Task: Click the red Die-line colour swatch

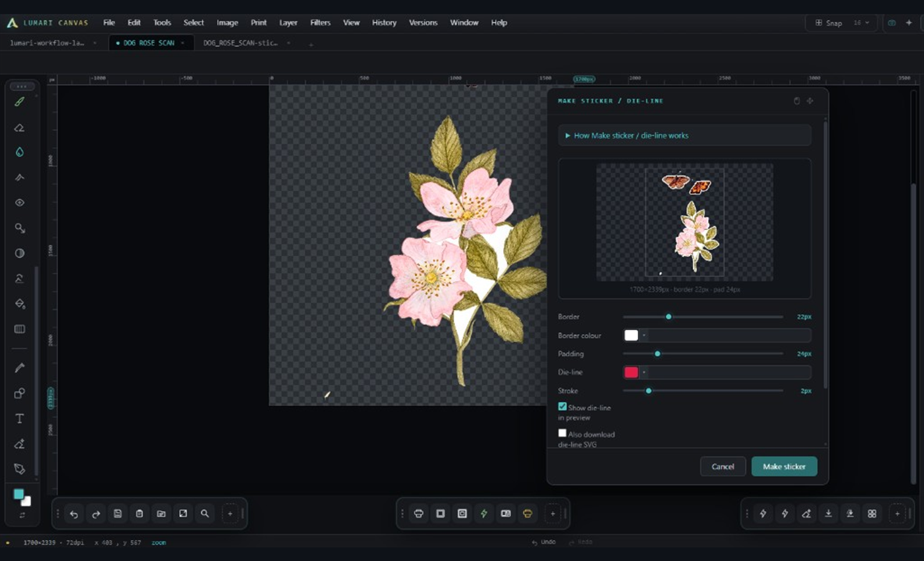Action: (631, 372)
